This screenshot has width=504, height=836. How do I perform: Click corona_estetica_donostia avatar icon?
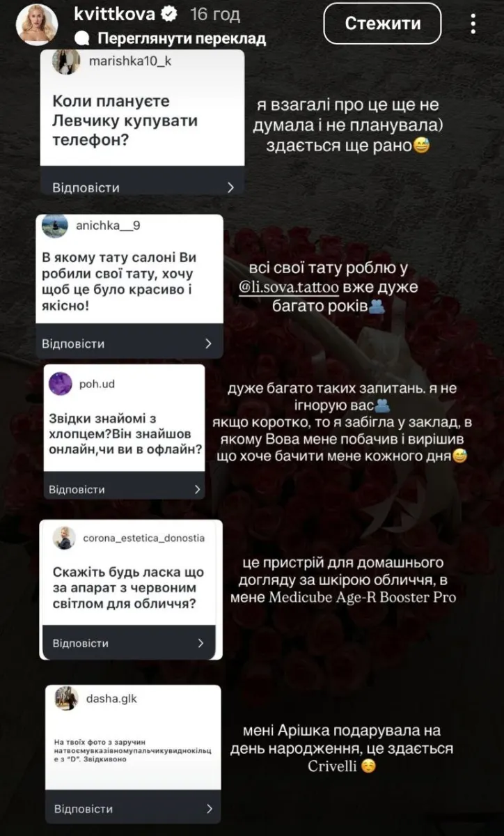point(64,538)
